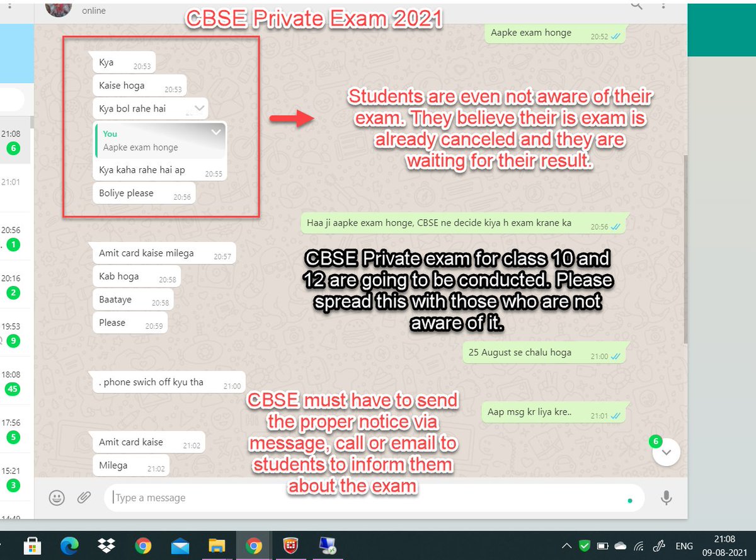
Task: Open File Explorer from the taskbar
Action: point(217,546)
